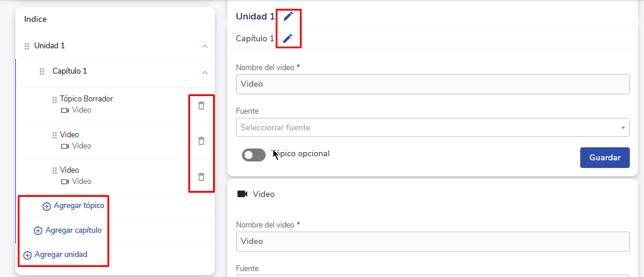644x277 pixels.
Task: Open the Seleccionar fuente dropdown
Action: point(432,127)
